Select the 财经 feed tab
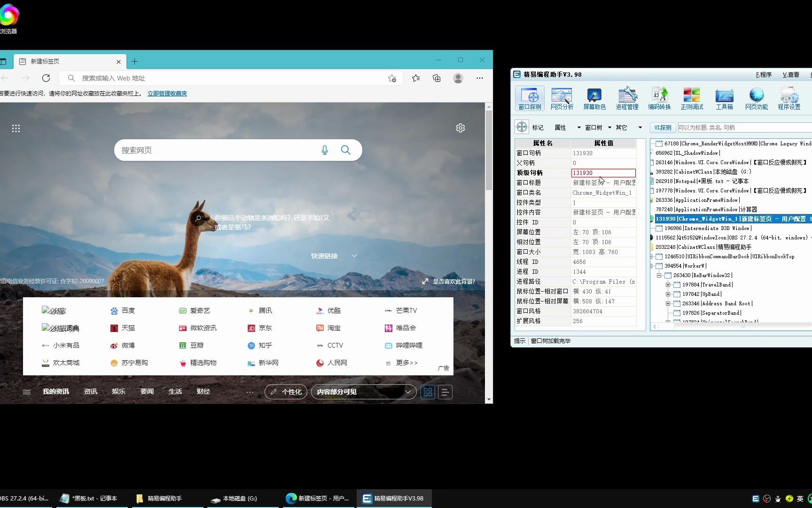 pos(203,391)
